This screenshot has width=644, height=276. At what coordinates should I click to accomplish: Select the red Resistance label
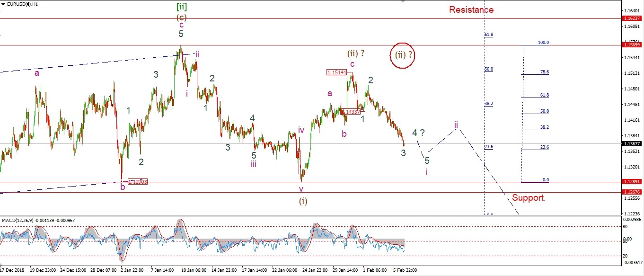pos(471,9)
